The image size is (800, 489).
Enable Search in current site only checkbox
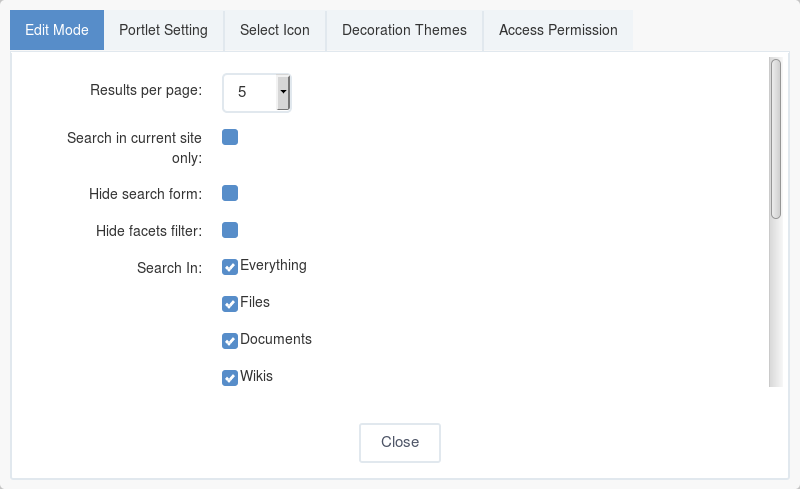[230, 137]
